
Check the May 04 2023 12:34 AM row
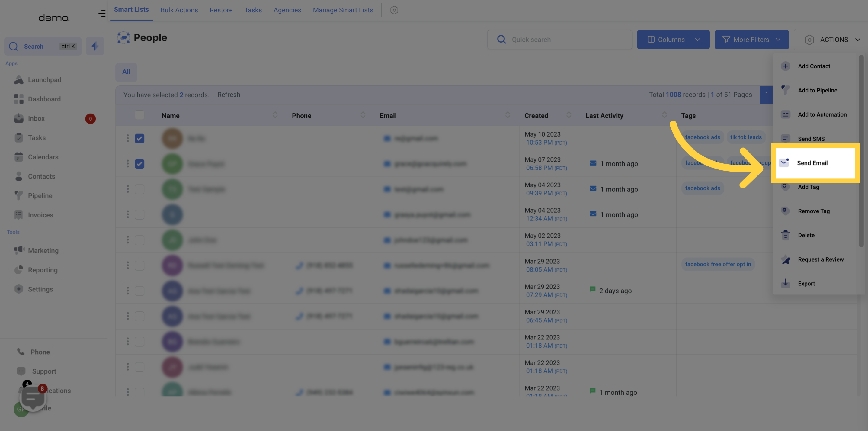139,215
